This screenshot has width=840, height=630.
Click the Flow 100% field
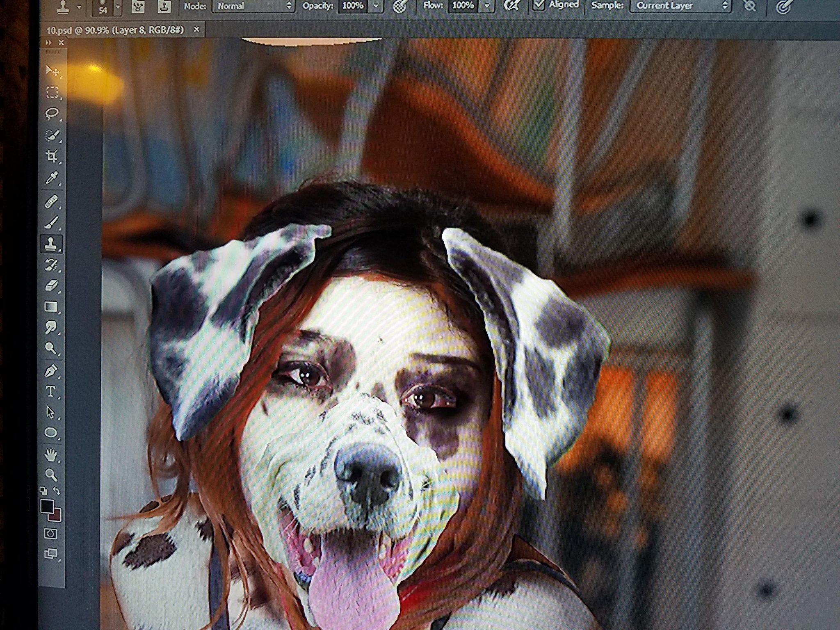[463, 6]
